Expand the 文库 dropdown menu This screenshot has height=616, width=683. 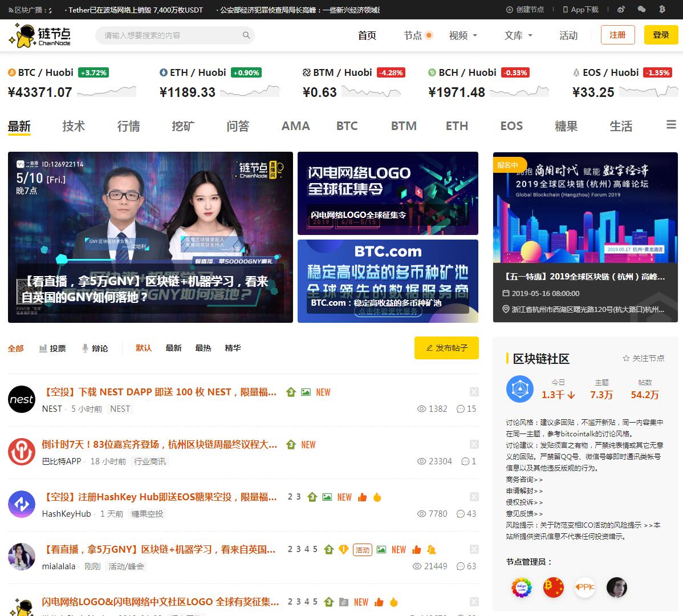518,35
